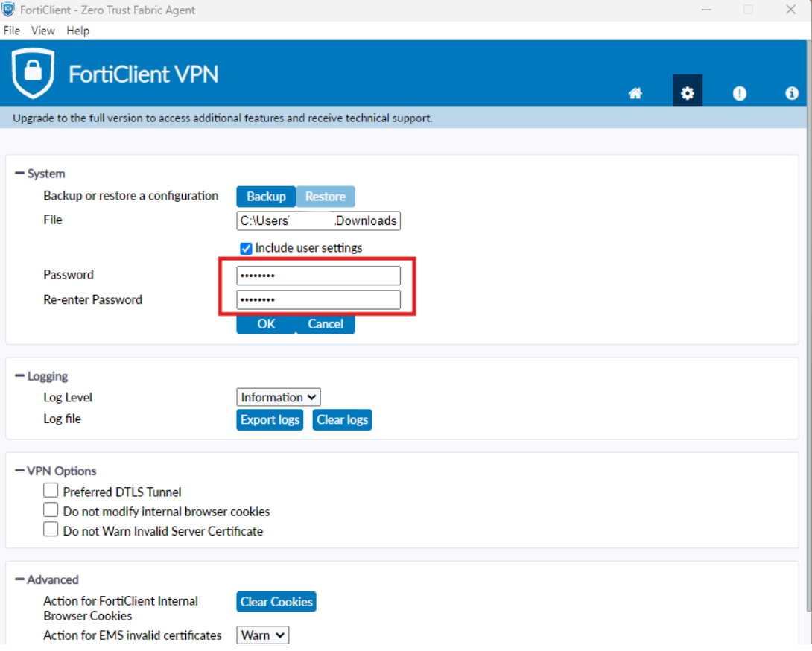The height and width of the screenshot is (651, 812).
Task: Close the FortiClient window
Action: coord(790,10)
